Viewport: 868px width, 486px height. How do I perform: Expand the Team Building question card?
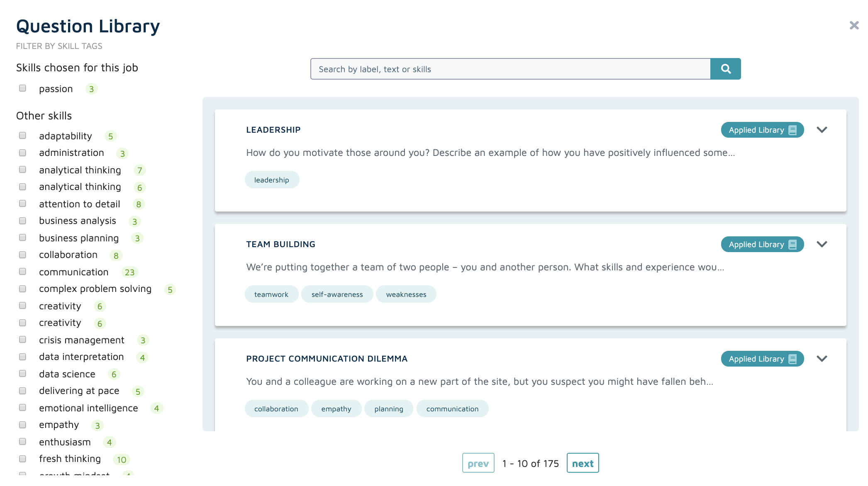[822, 244]
